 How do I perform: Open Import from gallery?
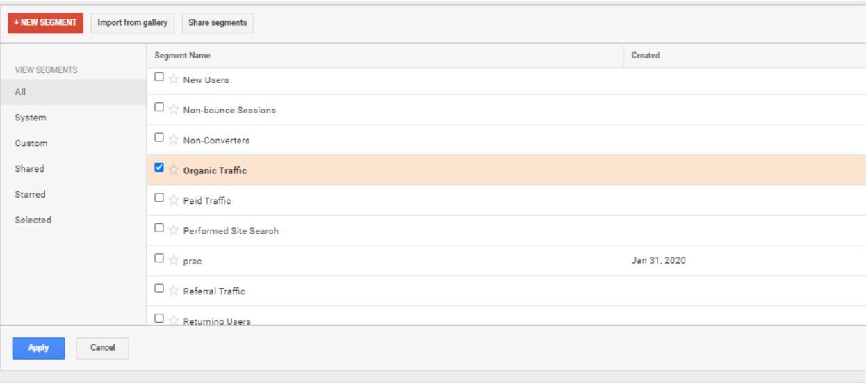(133, 23)
